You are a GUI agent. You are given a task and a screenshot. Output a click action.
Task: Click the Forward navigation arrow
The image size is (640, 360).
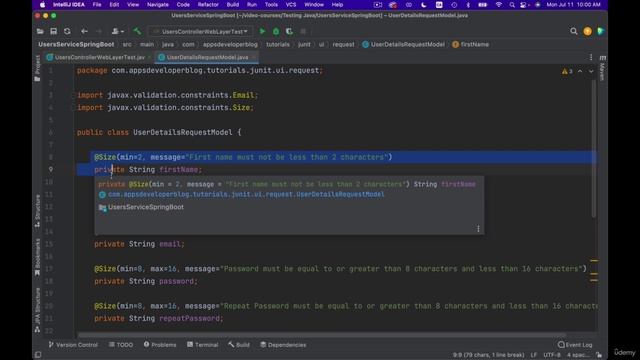98,31
